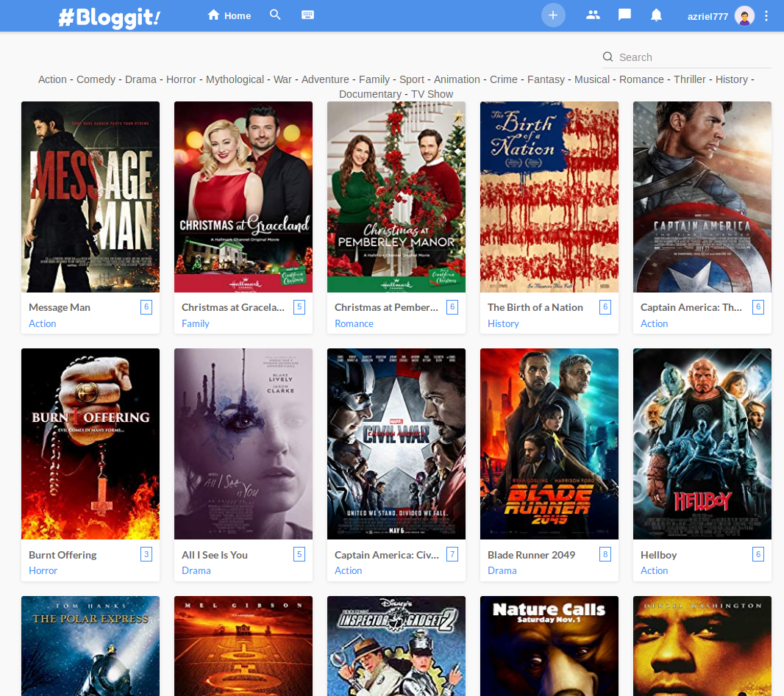Screen dimensions: 784x696
Task: Click the search magnifier icon in navbar
Action: [275, 15]
